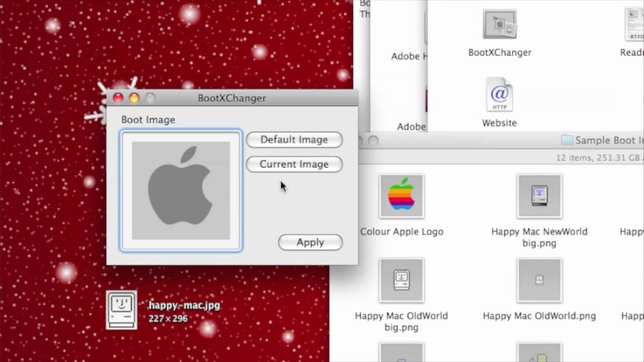644x362 pixels.
Task: Click the 'happy-mac.jpg' desktop file label
Action: pyautogui.click(x=184, y=305)
